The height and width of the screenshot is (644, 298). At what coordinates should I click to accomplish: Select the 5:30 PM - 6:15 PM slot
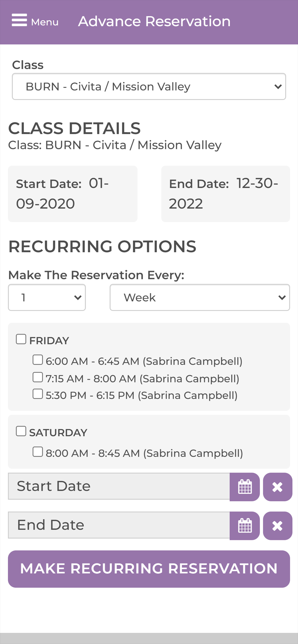38,394
